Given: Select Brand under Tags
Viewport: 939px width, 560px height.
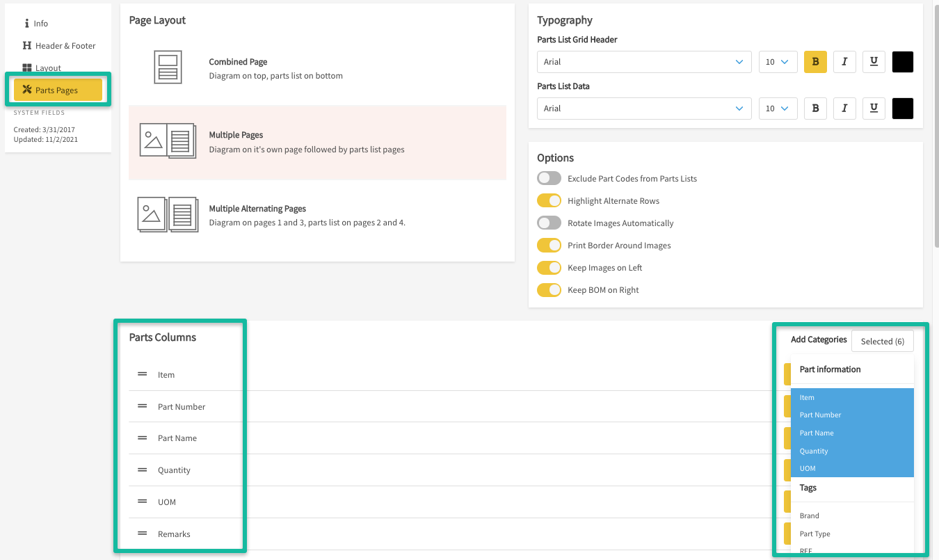Looking at the screenshot, I should (810, 515).
